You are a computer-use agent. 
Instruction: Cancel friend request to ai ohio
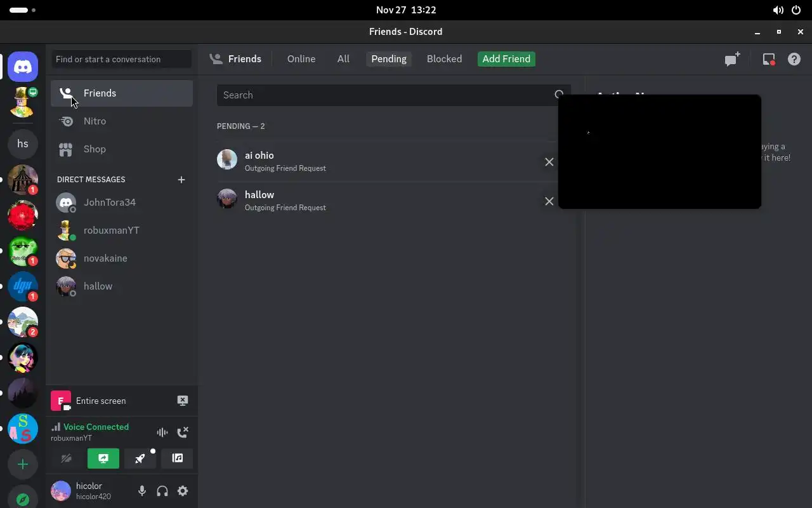point(549,162)
